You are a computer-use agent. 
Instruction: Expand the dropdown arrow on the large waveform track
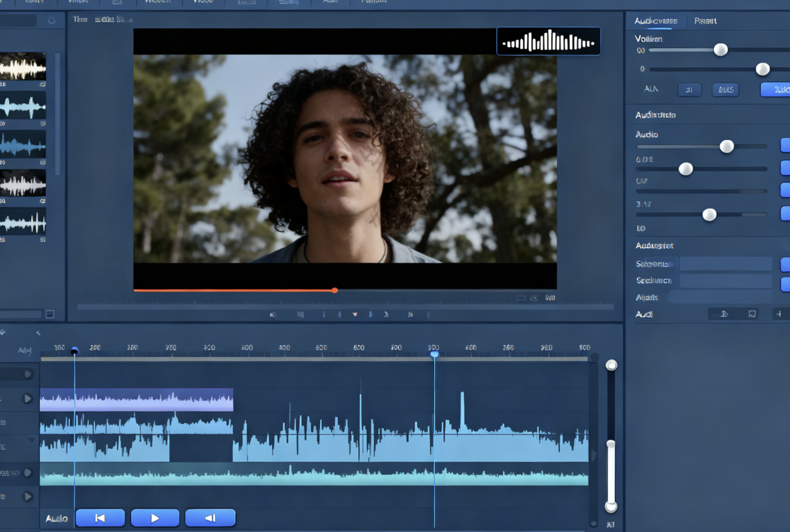tap(31, 440)
